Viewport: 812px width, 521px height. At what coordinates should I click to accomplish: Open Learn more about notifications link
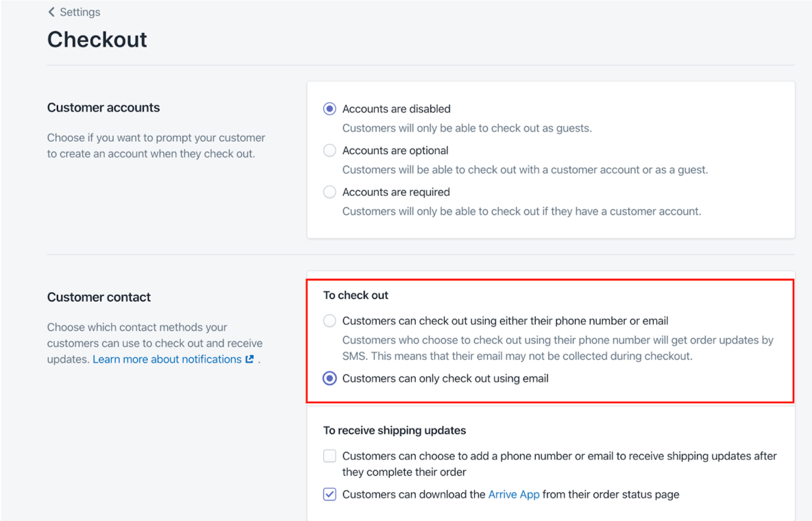point(167,359)
